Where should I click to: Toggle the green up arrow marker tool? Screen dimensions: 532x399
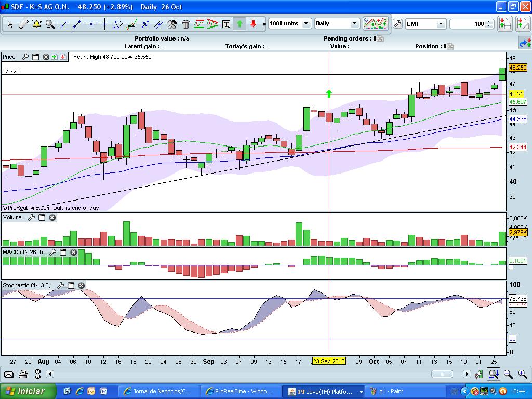pyautogui.click(x=240, y=24)
